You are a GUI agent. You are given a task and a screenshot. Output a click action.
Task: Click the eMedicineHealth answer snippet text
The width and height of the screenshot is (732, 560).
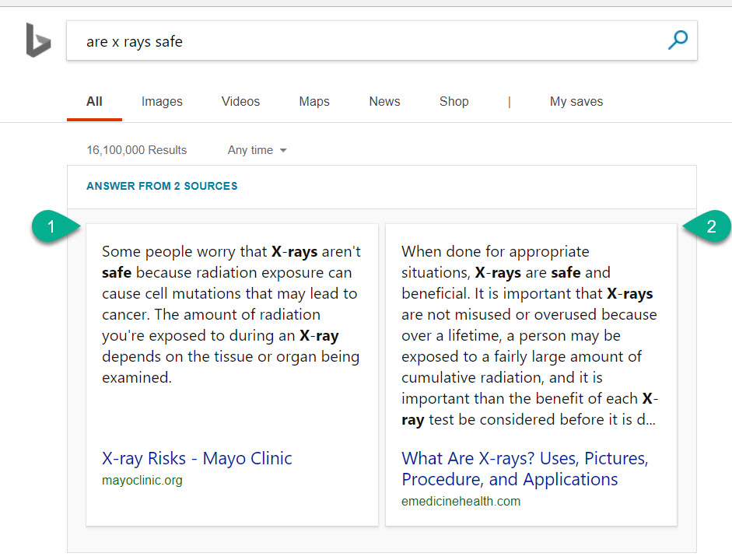pos(530,336)
